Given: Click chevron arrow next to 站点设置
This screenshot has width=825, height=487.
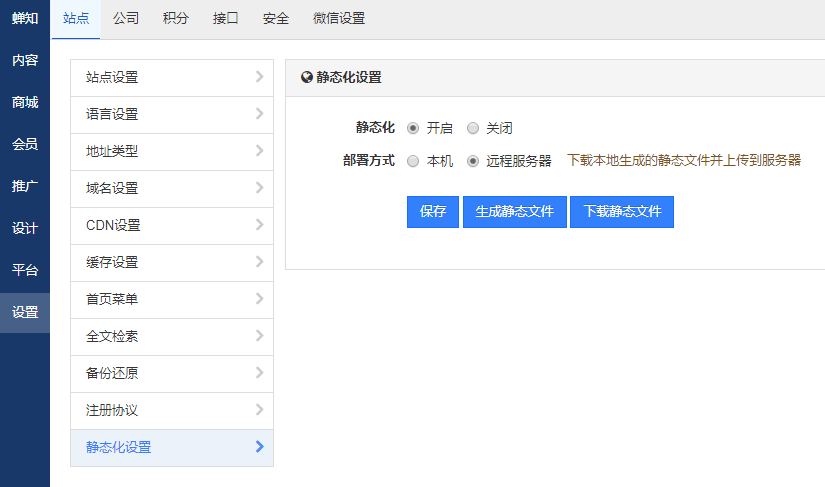Looking at the screenshot, I should click(x=260, y=77).
